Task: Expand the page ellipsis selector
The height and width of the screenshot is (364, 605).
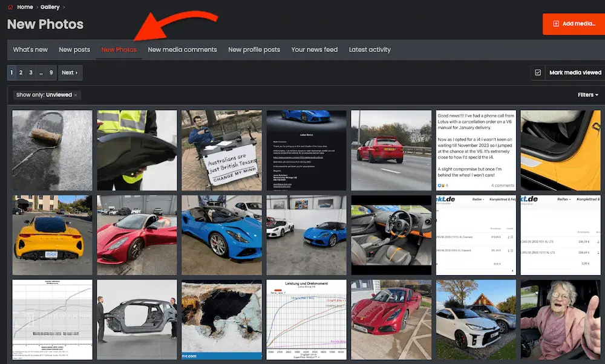Action: point(41,73)
